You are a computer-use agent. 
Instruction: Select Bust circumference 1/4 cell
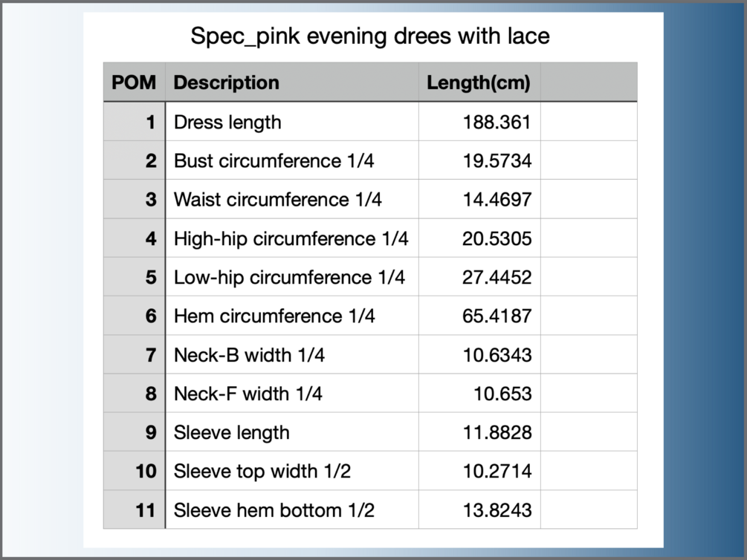point(292,160)
